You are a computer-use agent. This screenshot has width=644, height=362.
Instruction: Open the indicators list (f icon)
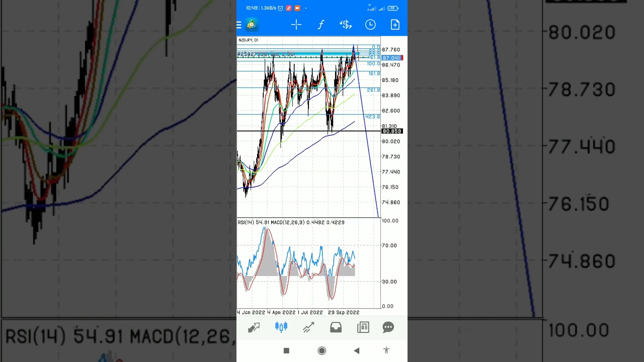[320, 25]
